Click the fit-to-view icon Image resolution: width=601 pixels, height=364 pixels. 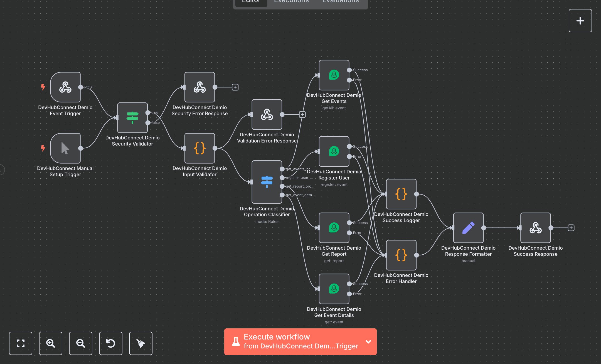[x=20, y=343]
